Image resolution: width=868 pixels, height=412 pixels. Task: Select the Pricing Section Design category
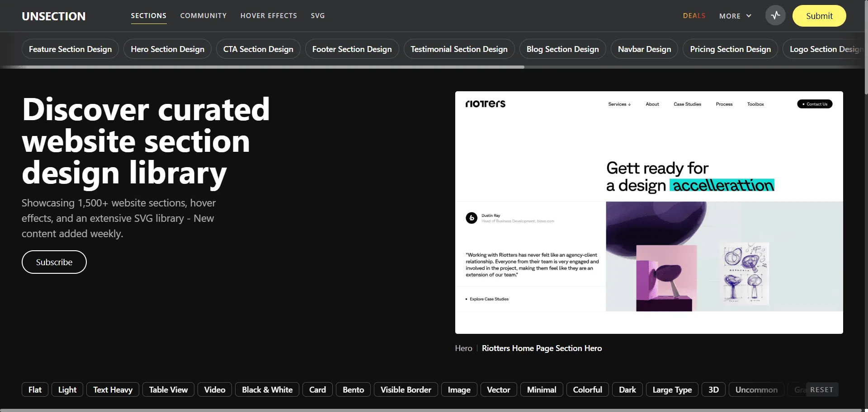pyautogui.click(x=730, y=49)
